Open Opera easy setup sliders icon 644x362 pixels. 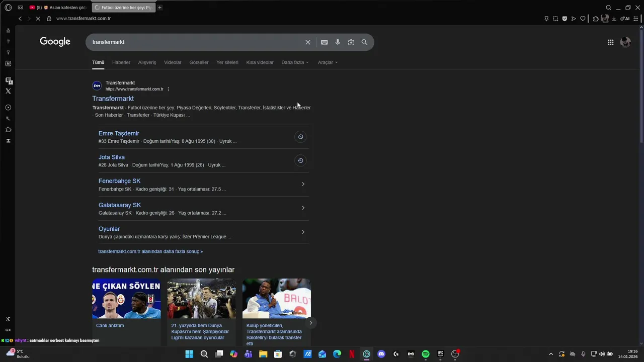pyautogui.click(x=637, y=19)
